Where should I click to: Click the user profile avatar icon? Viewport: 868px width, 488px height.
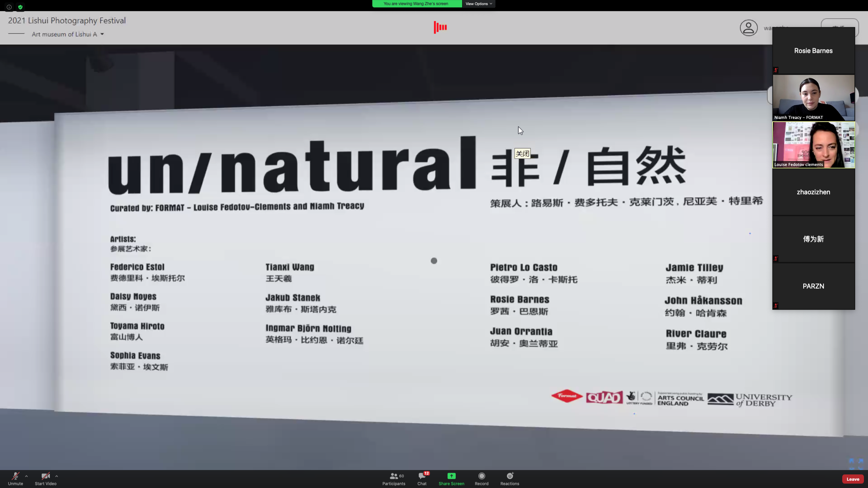click(749, 28)
